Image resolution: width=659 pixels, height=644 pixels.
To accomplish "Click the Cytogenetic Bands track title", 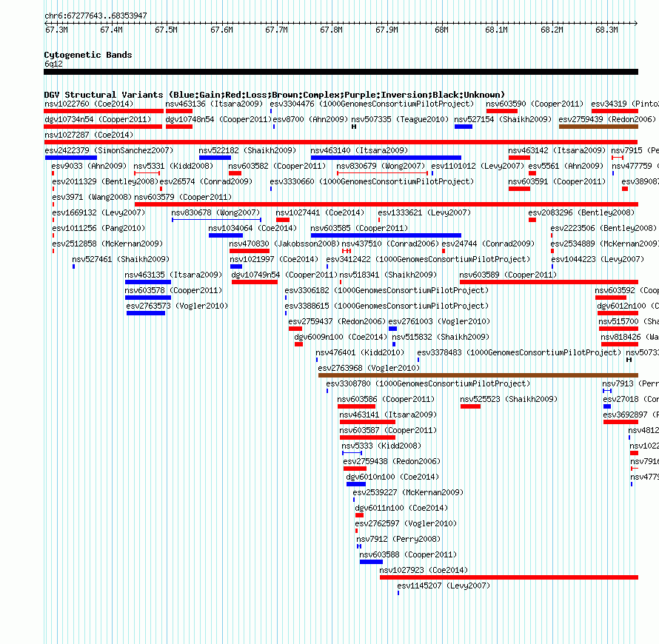I will pyautogui.click(x=88, y=55).
